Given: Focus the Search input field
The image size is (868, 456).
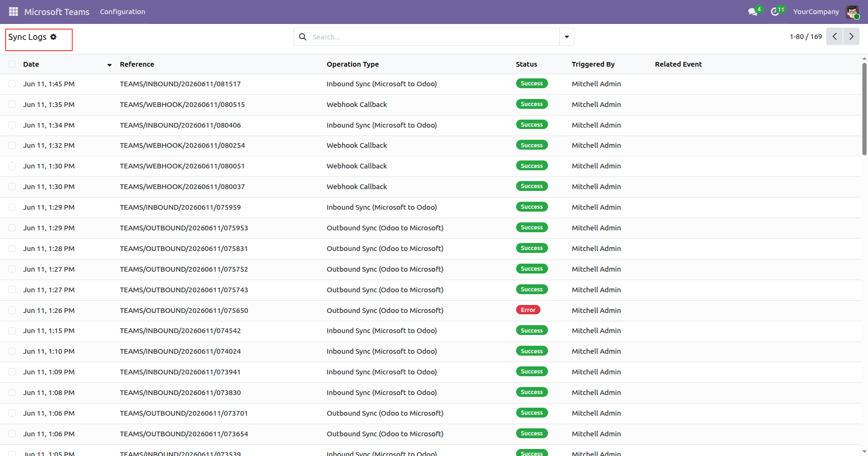Looking at the screenshot, I should click(x=434, y=37).
